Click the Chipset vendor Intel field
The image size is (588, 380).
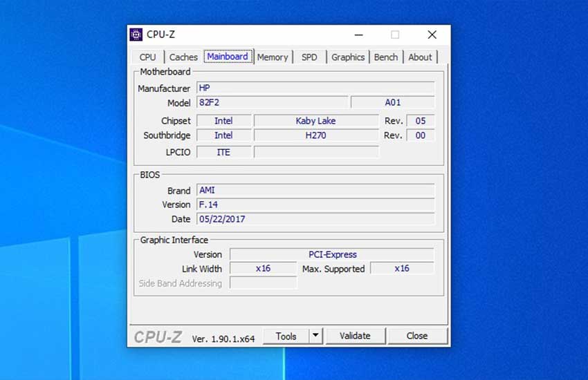coord(224,120)
